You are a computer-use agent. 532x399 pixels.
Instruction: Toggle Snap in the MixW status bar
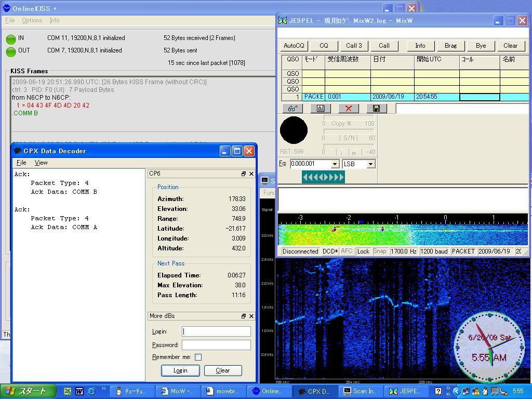380,251
